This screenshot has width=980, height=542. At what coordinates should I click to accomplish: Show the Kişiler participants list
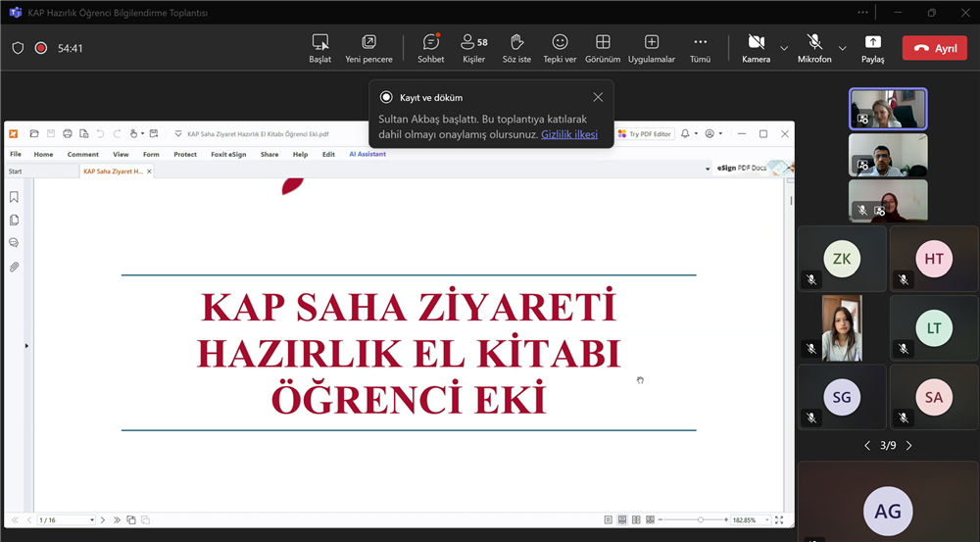[x=473, y=48]
